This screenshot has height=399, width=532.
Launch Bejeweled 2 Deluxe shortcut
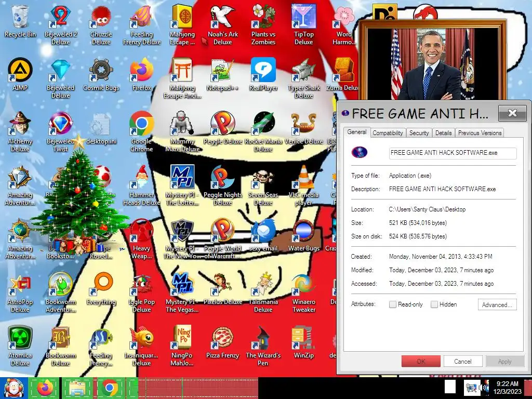(x=60, y=24)
